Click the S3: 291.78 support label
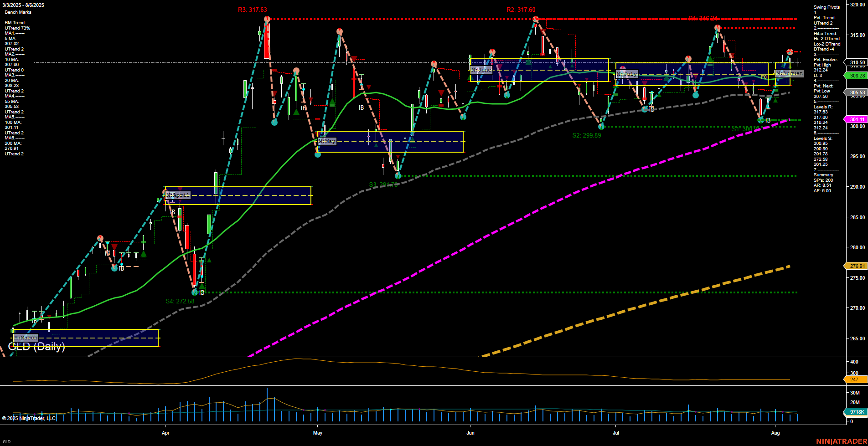Image resolution: width=868 pixels, height=446 pixels. [383, 185]
